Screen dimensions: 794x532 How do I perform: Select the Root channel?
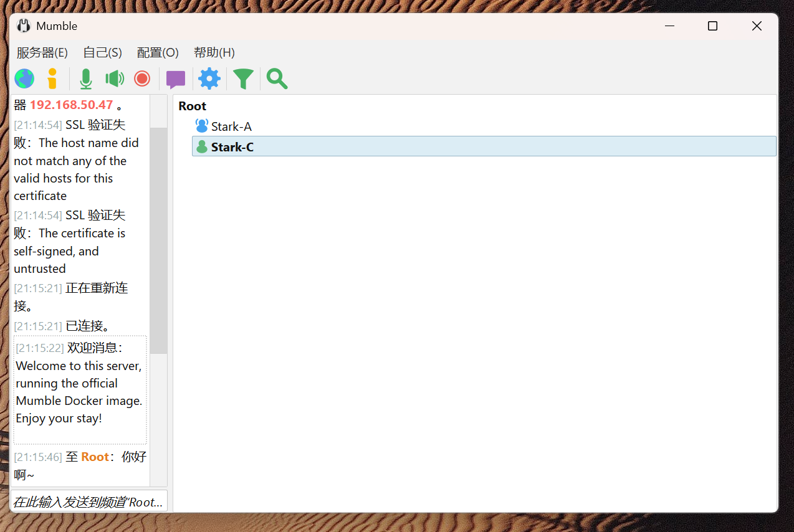[192, 106]
